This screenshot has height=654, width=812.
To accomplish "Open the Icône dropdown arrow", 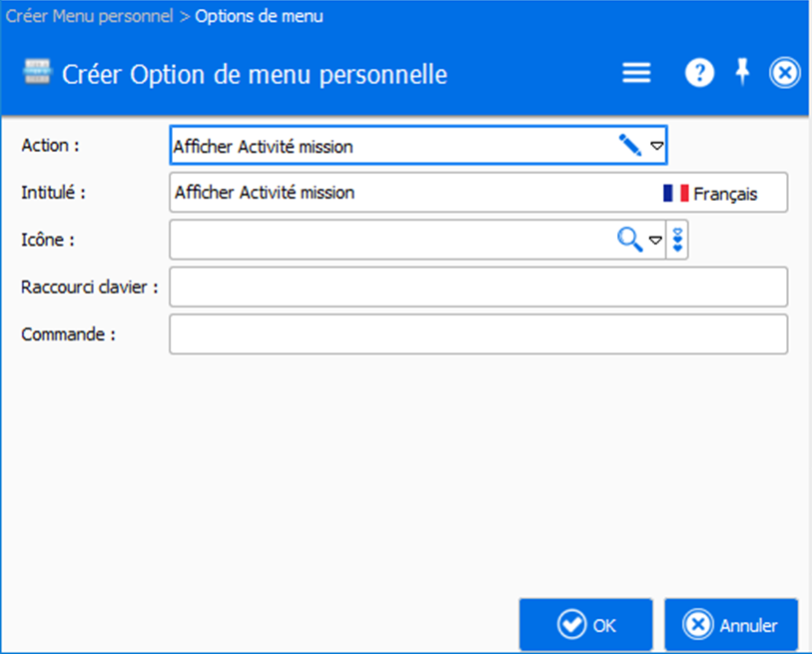I will click(x=656, y=240).
